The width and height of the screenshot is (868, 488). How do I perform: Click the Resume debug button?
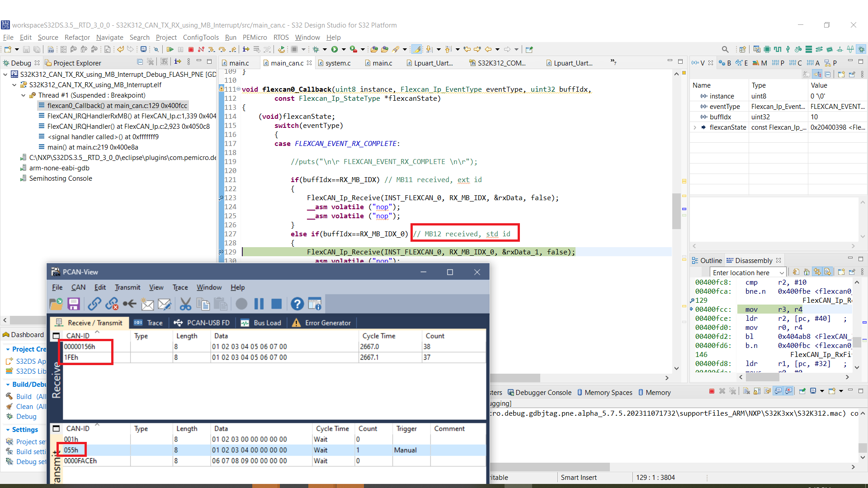(x=170, y=49)
